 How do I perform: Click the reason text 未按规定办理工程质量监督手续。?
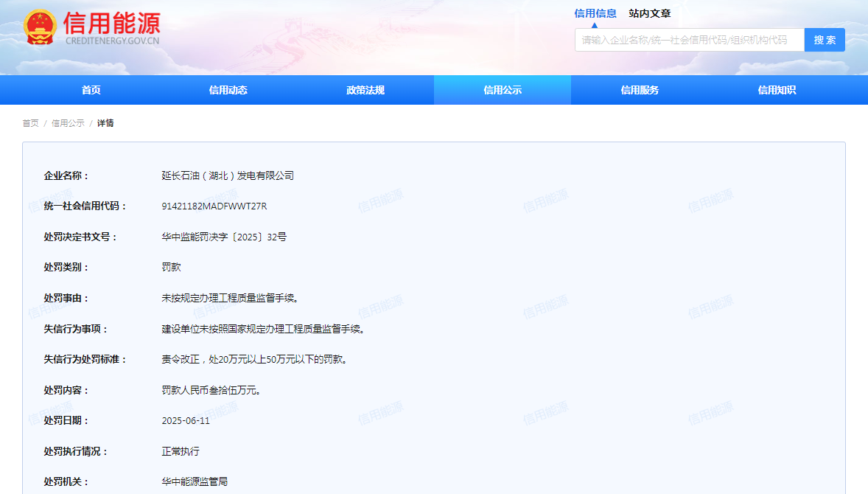[x=232, y=298]
